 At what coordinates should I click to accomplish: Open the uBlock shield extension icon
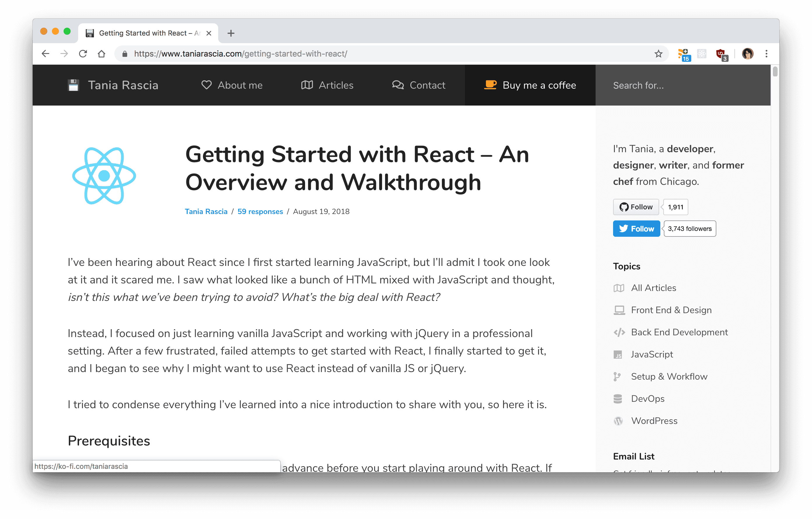721,54
